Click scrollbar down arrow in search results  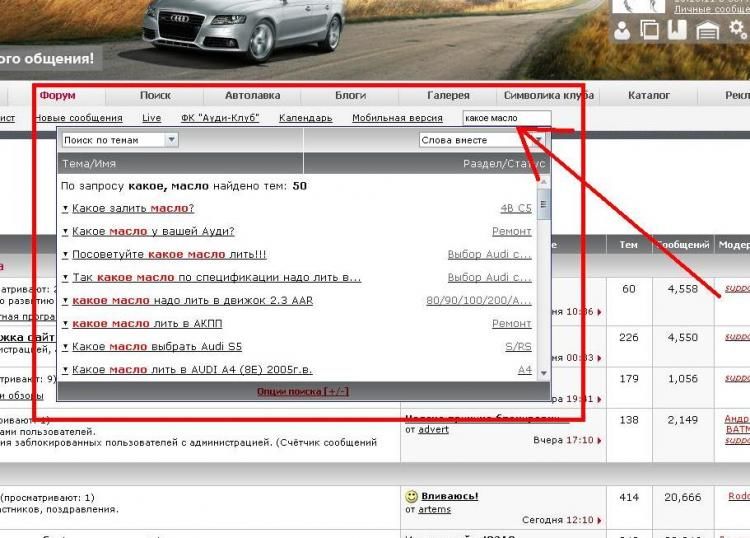545,372
